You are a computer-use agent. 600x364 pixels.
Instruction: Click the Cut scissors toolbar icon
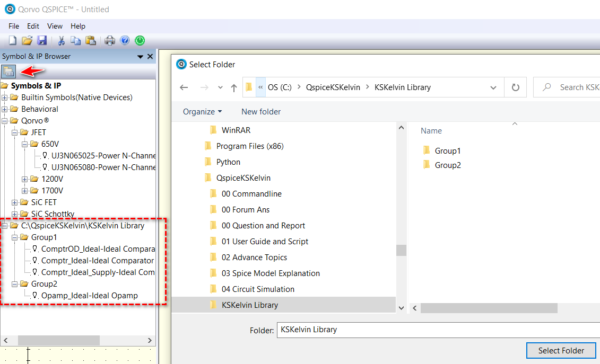point(61,40)
